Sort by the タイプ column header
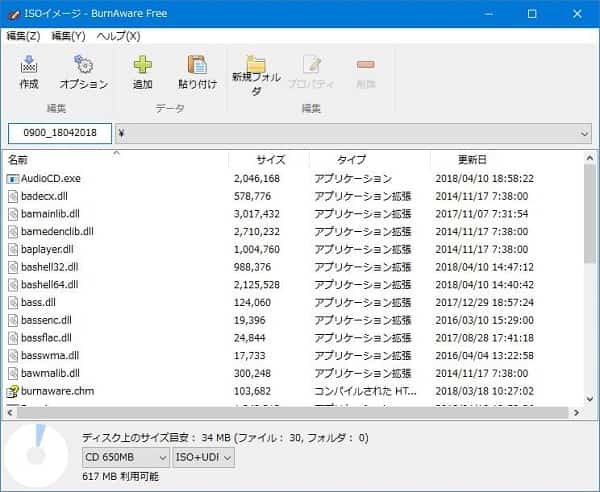The image size is (600, 492). 351,160
